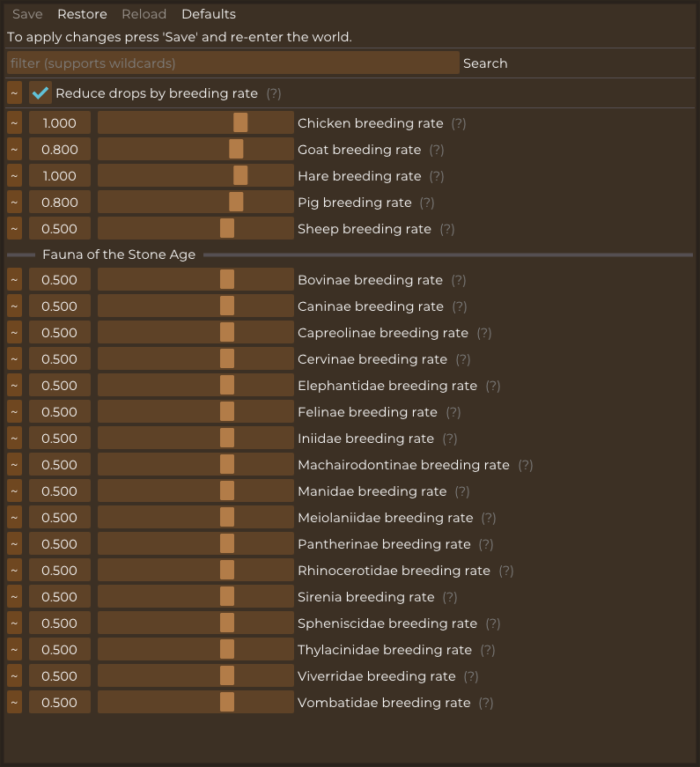
Task: Click the Save option at top
Action: pyautogui.click(x=27, y=14)
